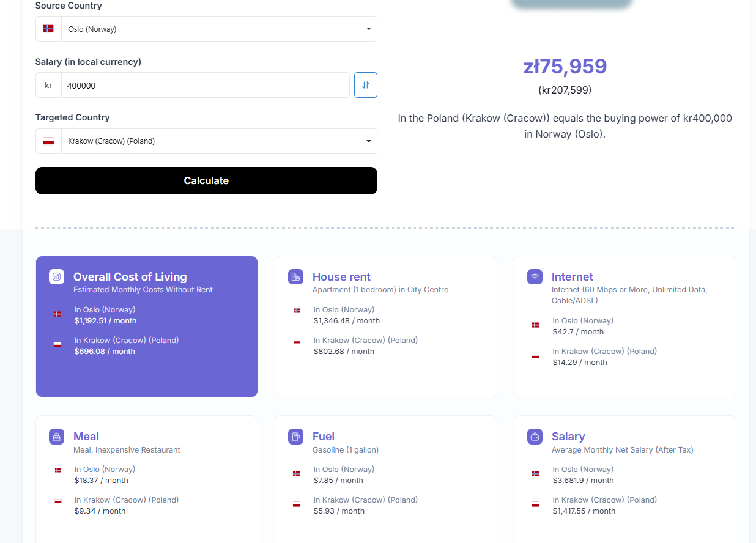Click the Internet card heading
The width and height of the screenshot is (756, 543).
tap(573, 276)
